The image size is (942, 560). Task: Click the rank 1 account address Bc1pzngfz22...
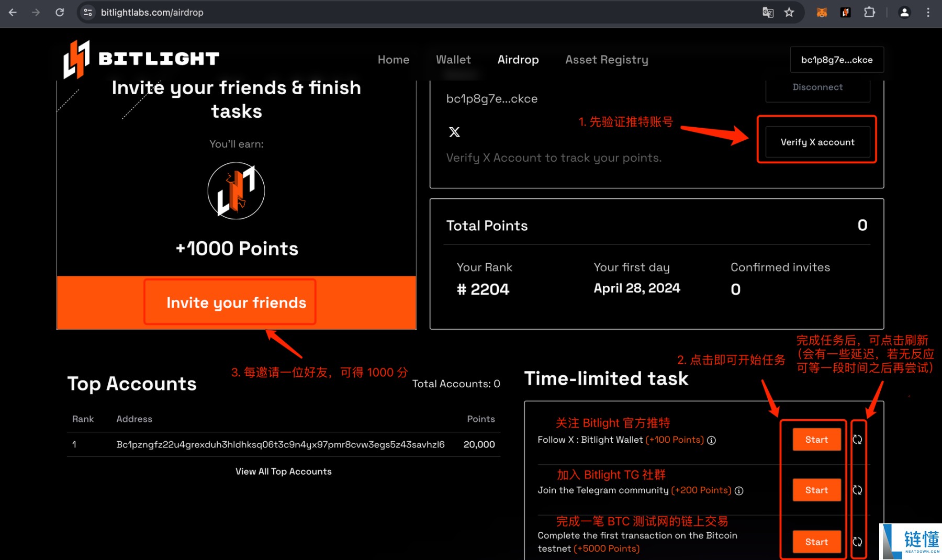tap(280, 444)
